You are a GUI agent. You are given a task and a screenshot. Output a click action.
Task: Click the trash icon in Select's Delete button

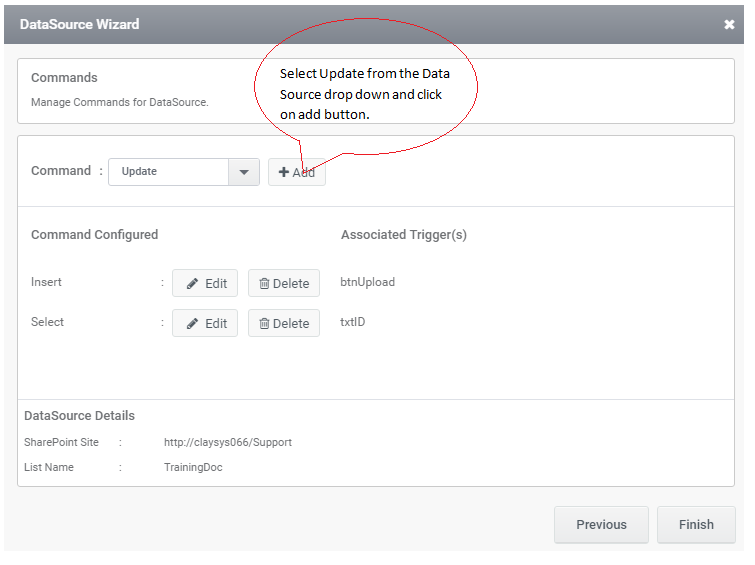pos(264,324)
